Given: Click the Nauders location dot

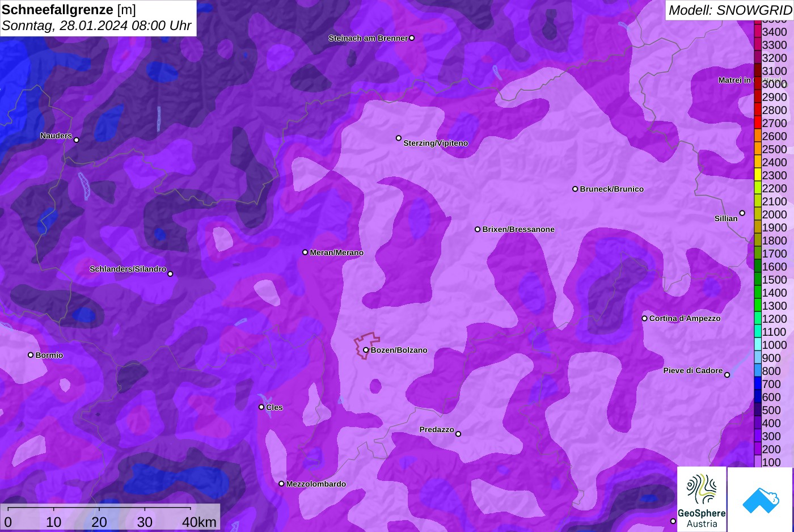Looking at the screenshot, I should pyautogui.click(x=77, y=140).
